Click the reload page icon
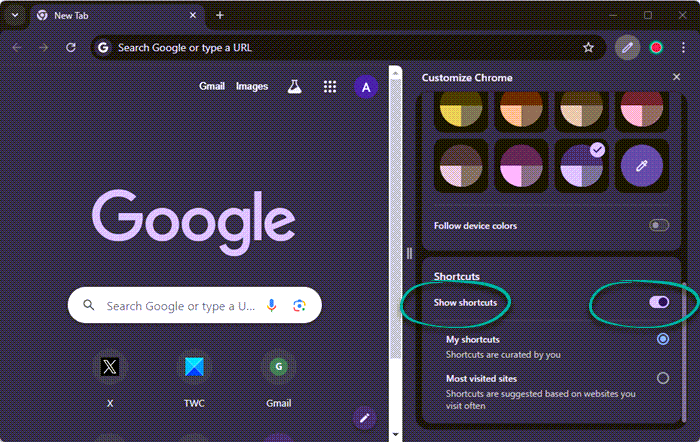This screenshot has width=700, height=442. 71,47
